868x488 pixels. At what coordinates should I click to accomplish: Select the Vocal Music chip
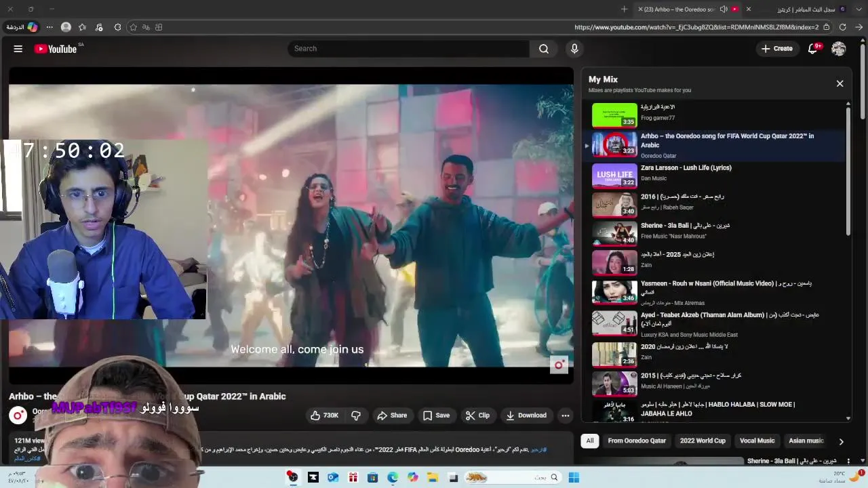pyautogui.click(x=757, y=441)
